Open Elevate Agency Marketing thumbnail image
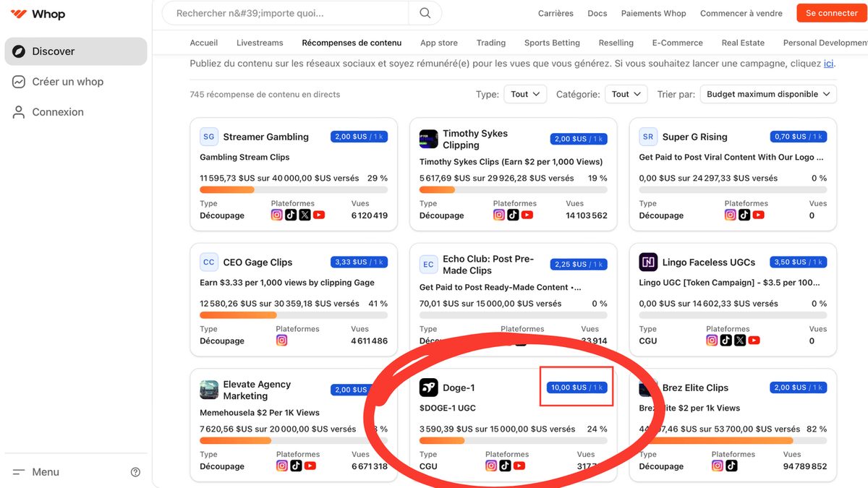This screenshot has height=488, width=868. click(209, 390)
